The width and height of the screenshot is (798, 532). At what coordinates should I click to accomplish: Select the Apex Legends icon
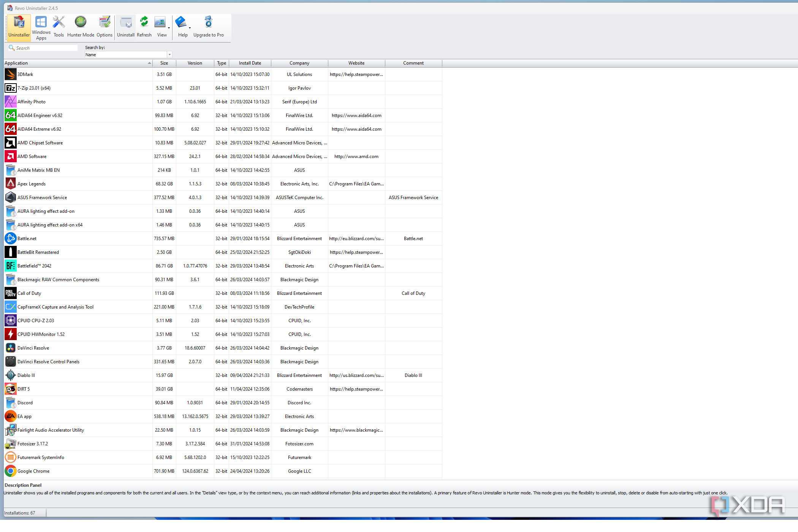click(x=11, y=184)
